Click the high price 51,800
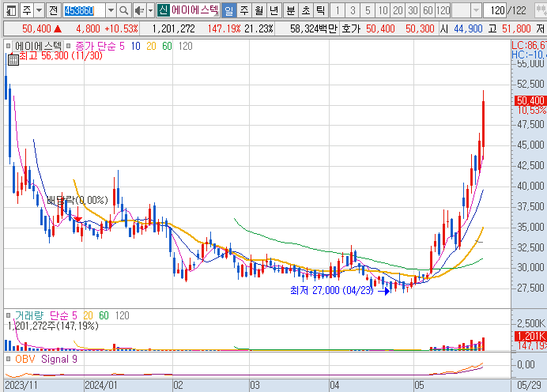This screenshot has width=547, height=392. tap(516, 28)
